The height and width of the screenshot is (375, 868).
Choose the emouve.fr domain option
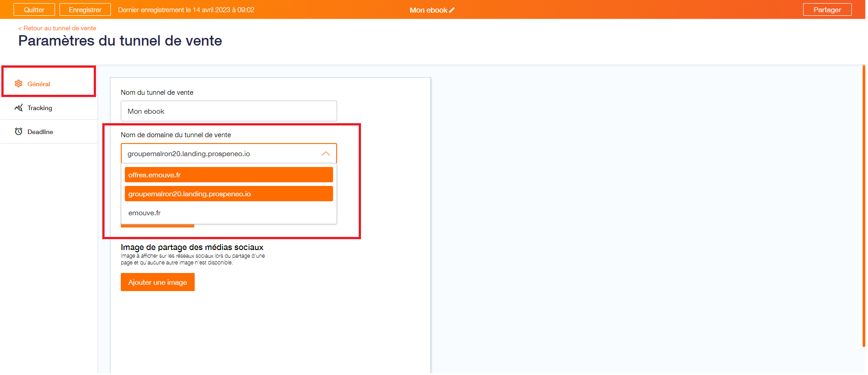pos(229,213)
